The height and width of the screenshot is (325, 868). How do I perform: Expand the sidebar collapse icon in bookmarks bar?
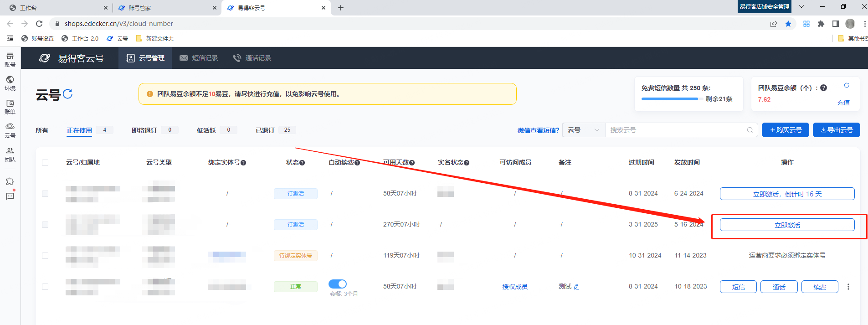10,38
